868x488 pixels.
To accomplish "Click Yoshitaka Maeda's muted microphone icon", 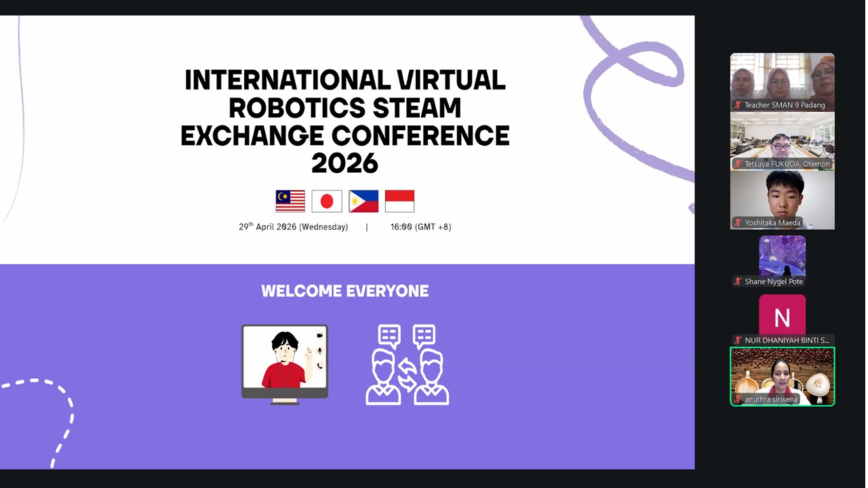I will point(738,223).
